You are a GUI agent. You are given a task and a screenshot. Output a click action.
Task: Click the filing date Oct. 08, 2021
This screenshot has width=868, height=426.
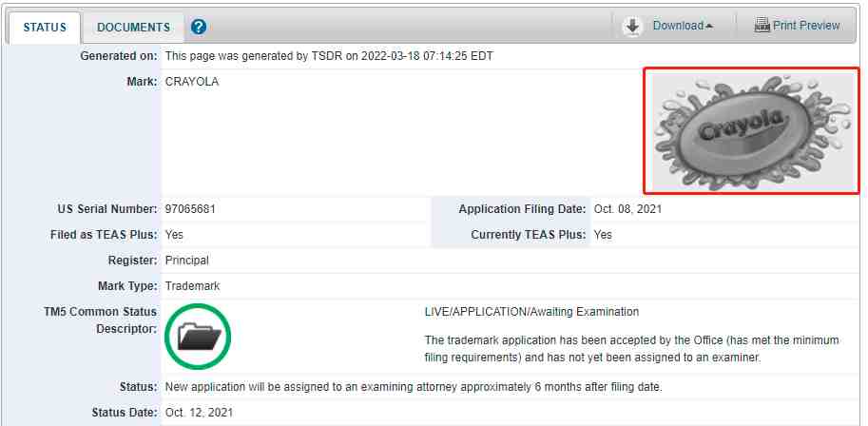coord(627,209)
